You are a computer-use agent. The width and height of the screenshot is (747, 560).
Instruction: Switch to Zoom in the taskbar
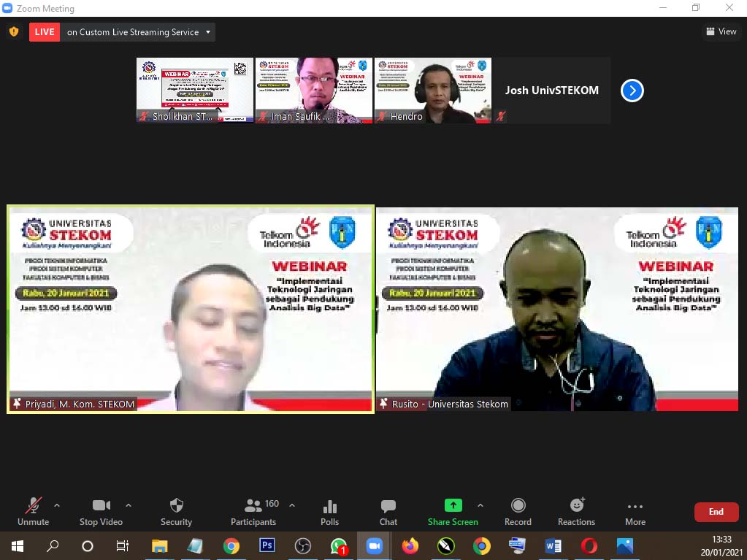coord(375,545)
